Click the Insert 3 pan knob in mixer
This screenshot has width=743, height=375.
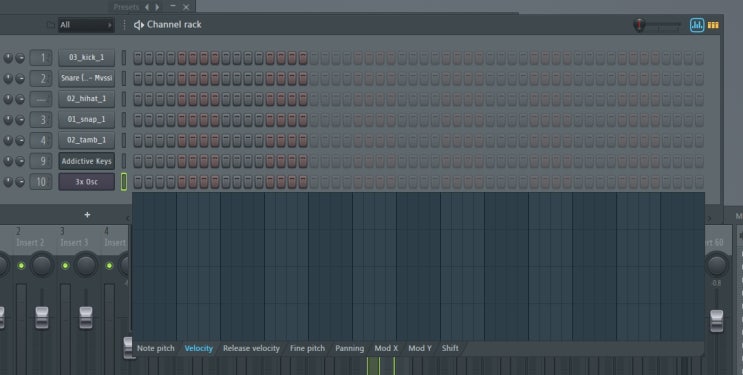[x=86, y=265]
